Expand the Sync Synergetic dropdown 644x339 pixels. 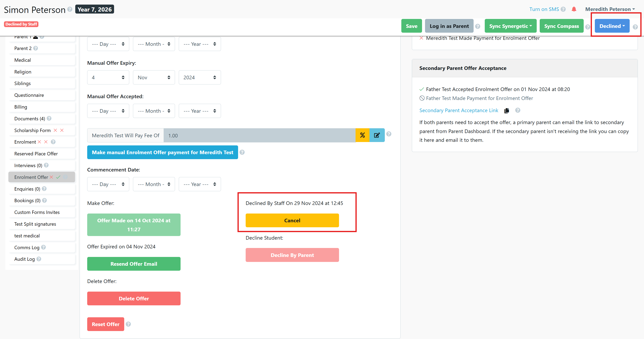510,26
